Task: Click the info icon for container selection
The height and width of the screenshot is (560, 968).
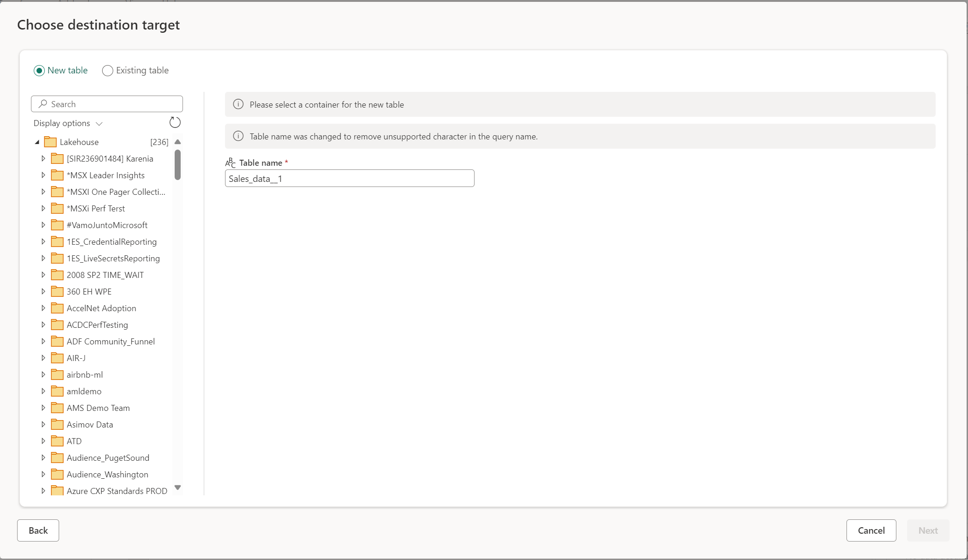Action: tap(238, 104)
